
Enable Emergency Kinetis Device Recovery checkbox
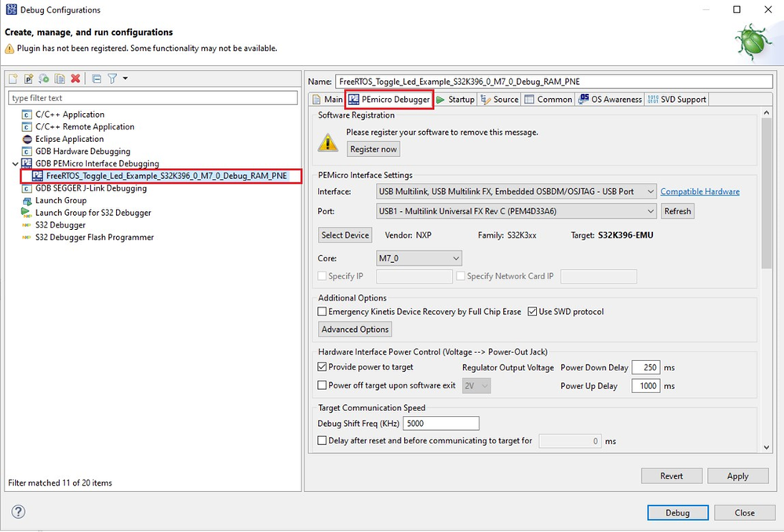[x=323, y=312]
